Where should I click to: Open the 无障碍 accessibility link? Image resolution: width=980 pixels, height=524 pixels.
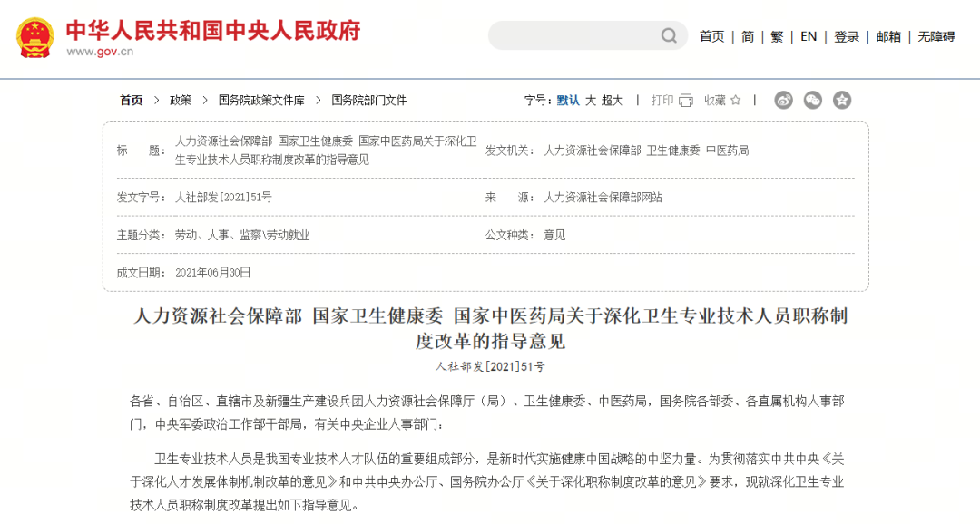936,37
